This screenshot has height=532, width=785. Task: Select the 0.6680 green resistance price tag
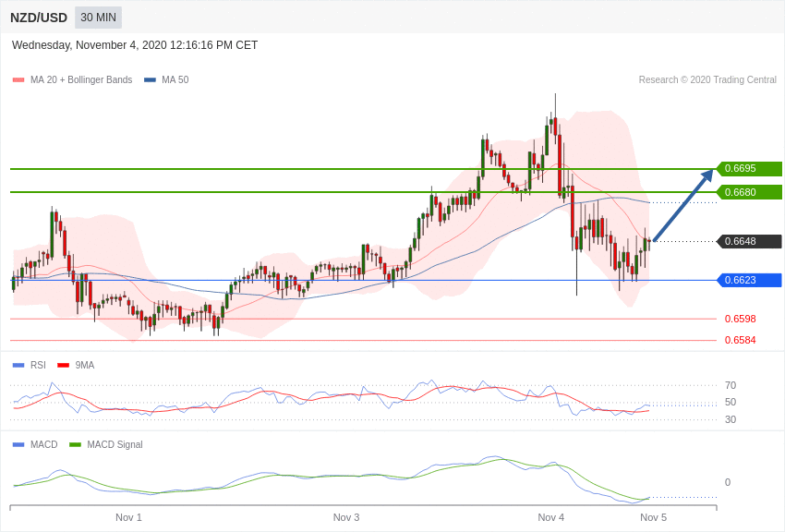click(749, 192)
